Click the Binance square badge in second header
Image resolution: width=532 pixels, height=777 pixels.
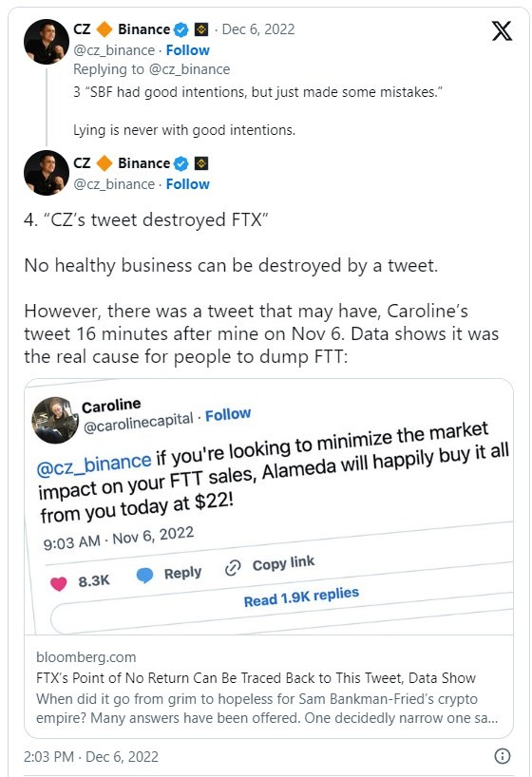pos(200,163)
